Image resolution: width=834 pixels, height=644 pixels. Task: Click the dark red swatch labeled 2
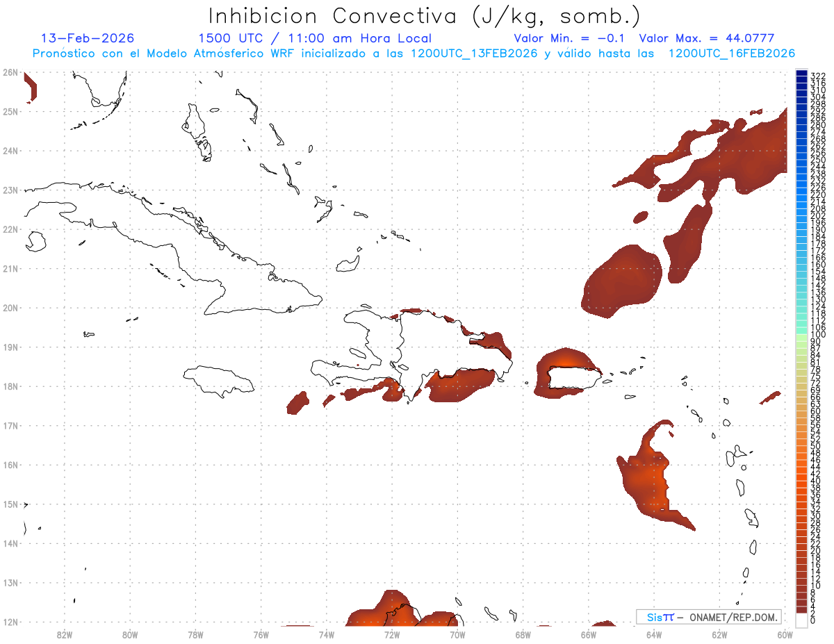(x=801, y=611)
